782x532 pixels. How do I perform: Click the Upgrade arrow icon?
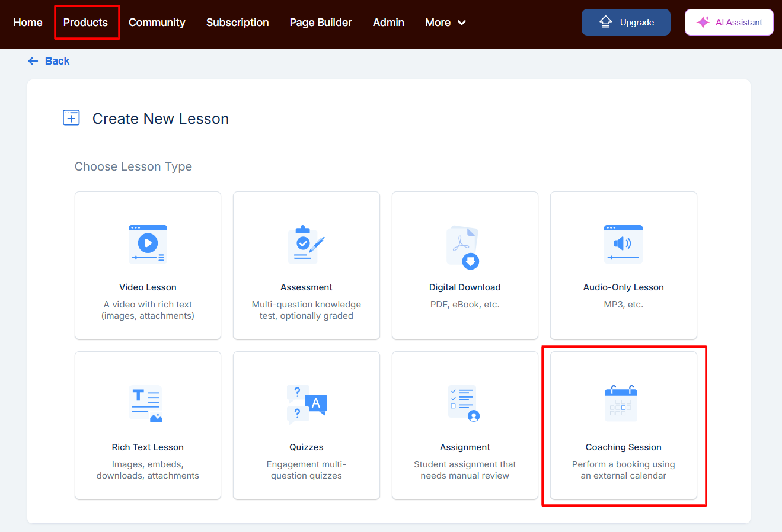point(605,23)
